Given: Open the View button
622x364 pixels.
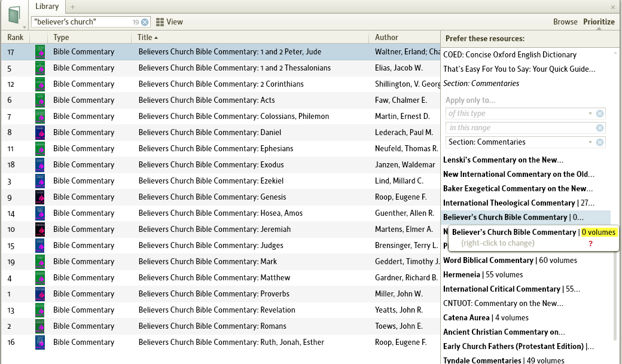Looking at the screenshot, I should (x=169, y=22).
